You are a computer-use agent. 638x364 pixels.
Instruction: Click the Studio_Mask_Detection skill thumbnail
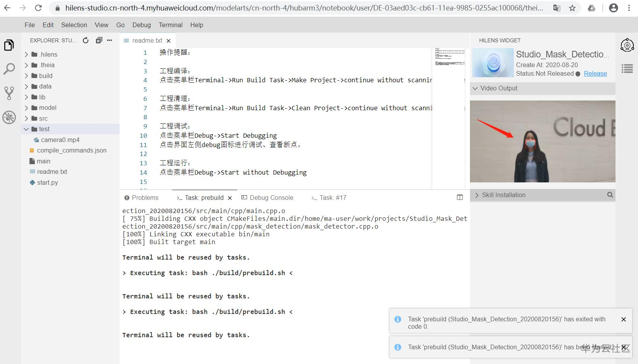493,63
